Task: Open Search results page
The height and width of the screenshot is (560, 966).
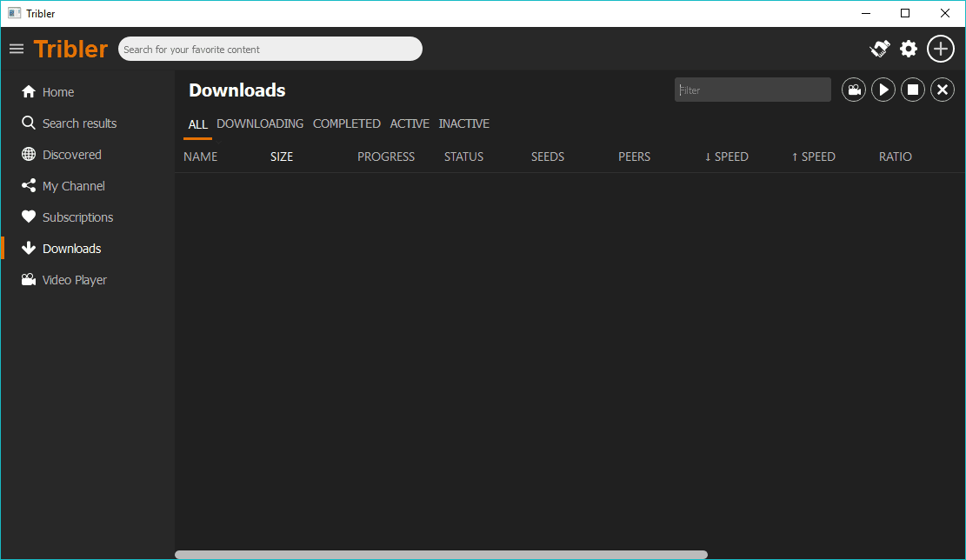Action: 79,123
